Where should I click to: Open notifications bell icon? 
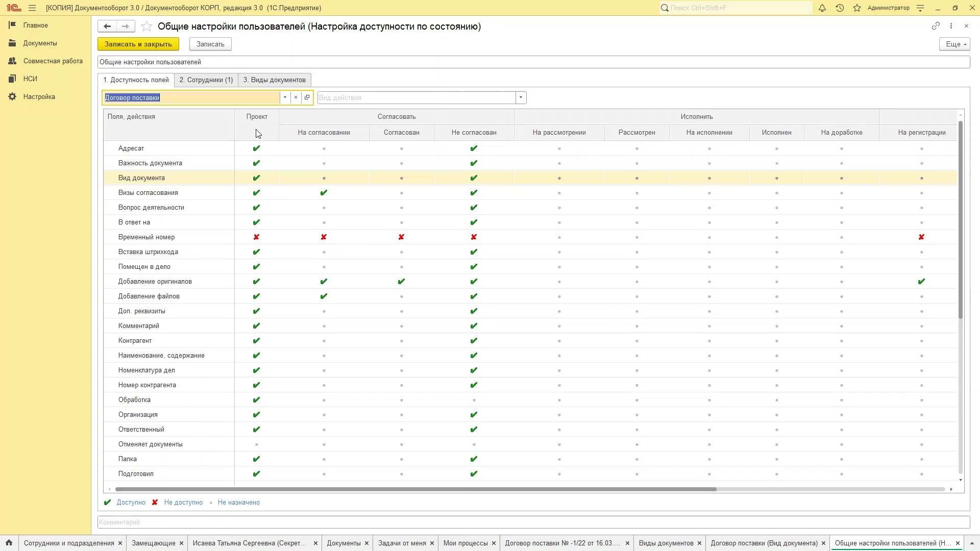[x=822, y=8]
